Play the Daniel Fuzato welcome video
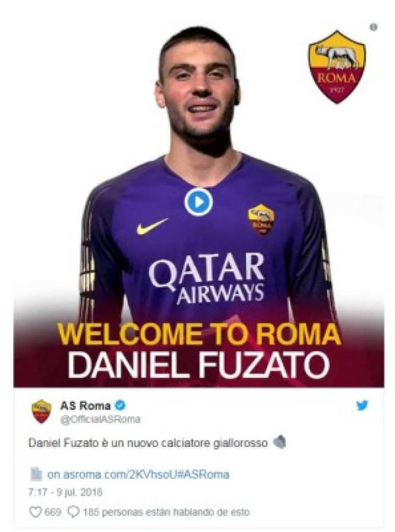The image size is (395, 532). (199, 202)
